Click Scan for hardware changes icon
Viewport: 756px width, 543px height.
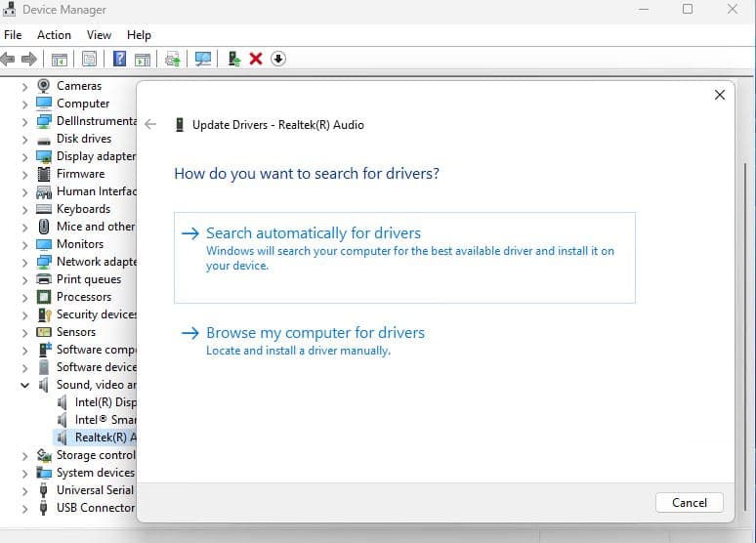(x=203, y=59)
